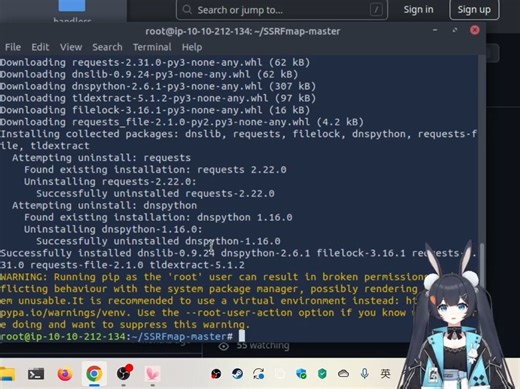Maximize the terminal window

pyautogui.click(x=455, y=30)
